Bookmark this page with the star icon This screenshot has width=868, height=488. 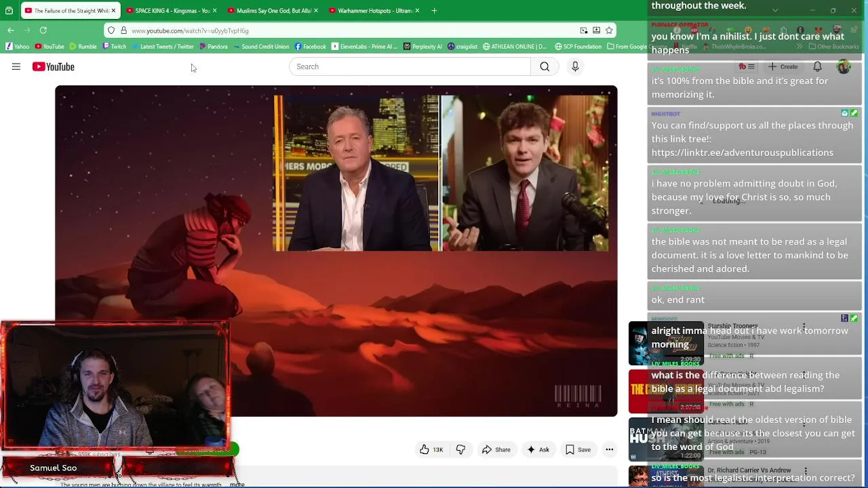click(x=609, y=30)
